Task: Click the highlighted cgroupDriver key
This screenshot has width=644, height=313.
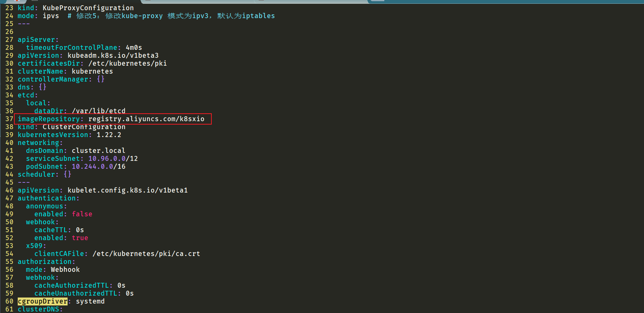Action: (x=43, y=301)
